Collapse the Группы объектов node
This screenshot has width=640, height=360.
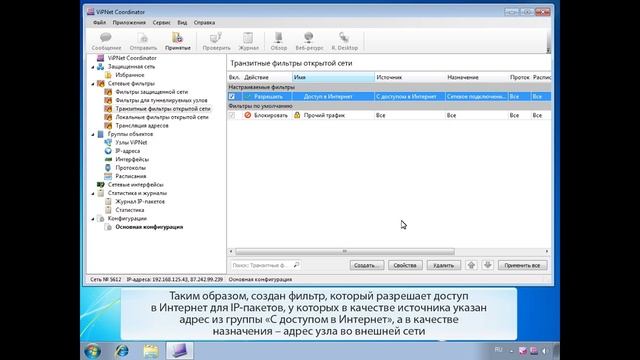coord(93,134)
